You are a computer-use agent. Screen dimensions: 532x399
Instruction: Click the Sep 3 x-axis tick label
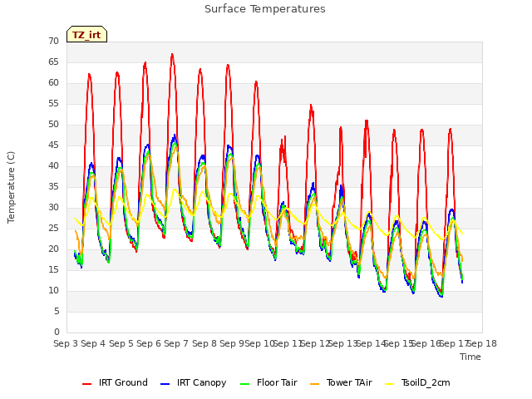tap(66, 343)
